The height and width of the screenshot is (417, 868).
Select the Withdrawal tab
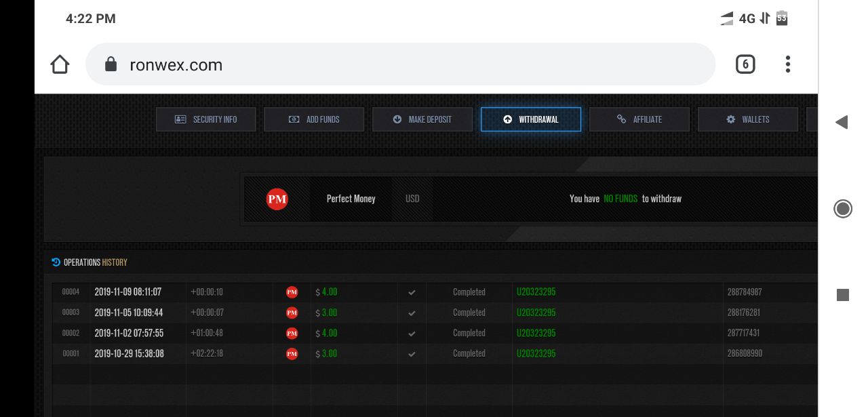tap(531, 119)
